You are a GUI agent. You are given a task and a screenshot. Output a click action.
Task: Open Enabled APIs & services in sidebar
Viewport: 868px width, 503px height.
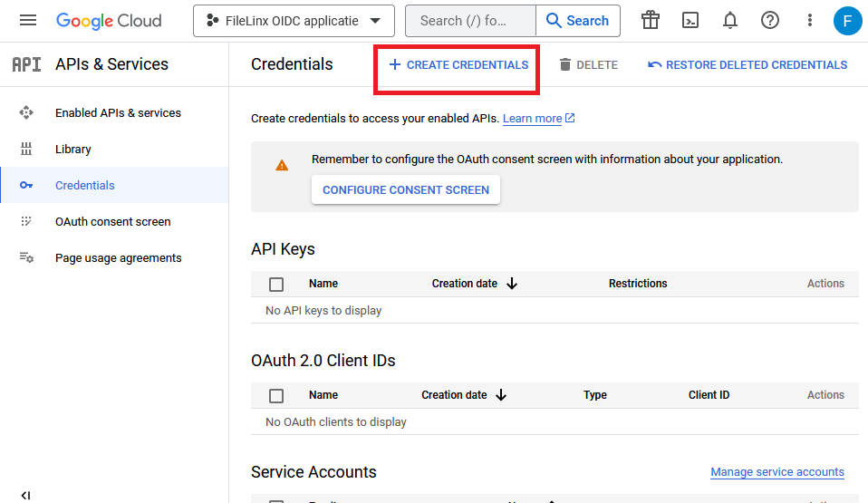tap(114, 113)
